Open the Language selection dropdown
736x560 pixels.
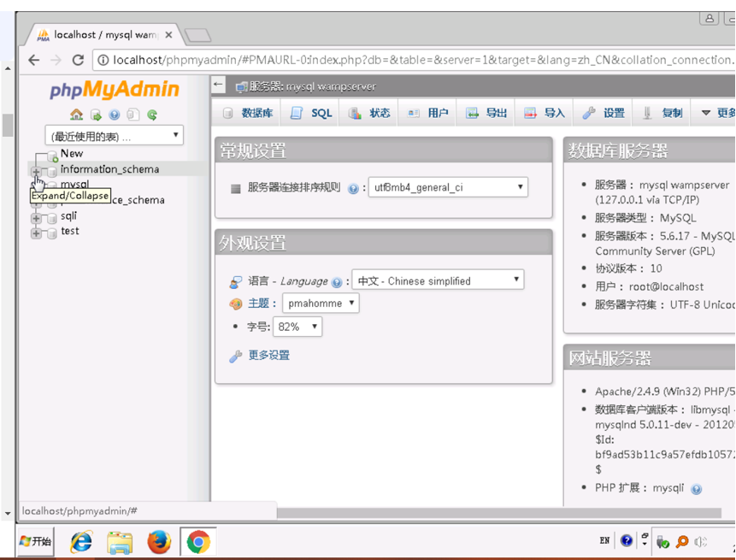click(438, 280)
